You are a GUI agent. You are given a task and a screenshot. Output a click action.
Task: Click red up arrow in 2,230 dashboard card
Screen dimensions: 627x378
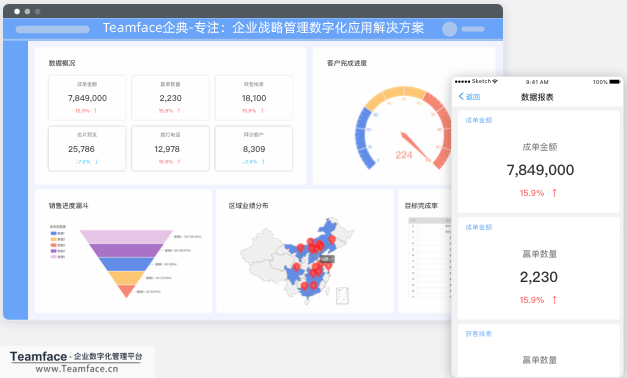(178, 111)
